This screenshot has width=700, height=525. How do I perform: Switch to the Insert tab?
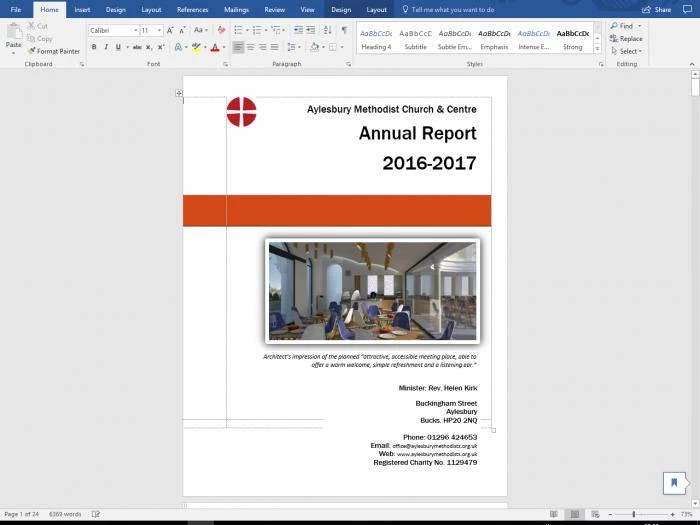point(82,9)
